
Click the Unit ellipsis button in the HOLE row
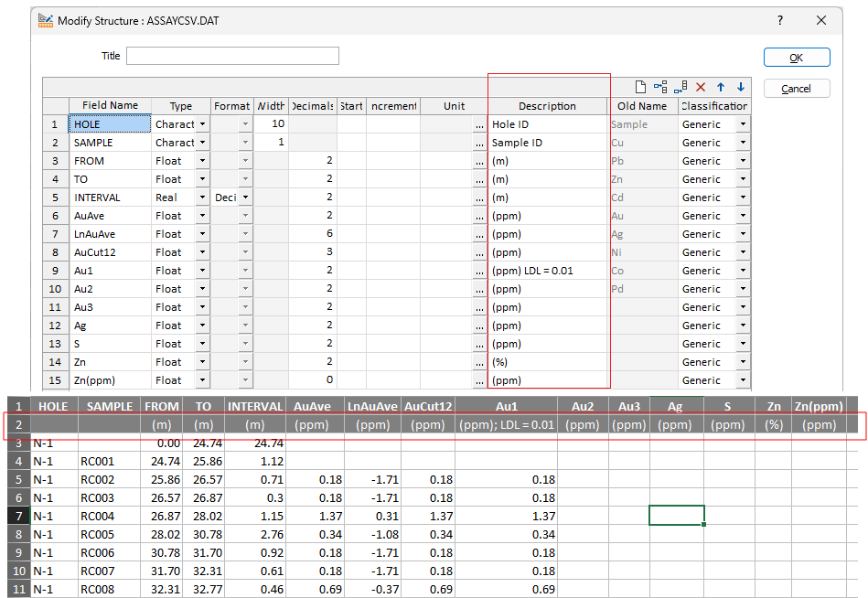pyautogui.click(x=480, y=125)
